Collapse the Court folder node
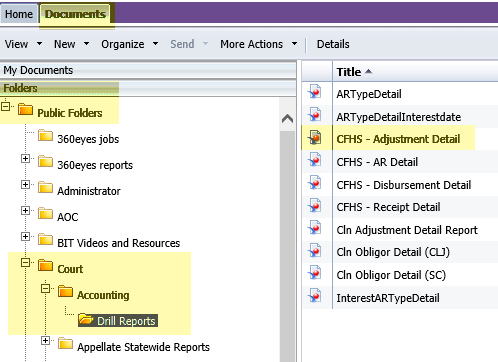 pyautogui.click(x=25, y=263)
